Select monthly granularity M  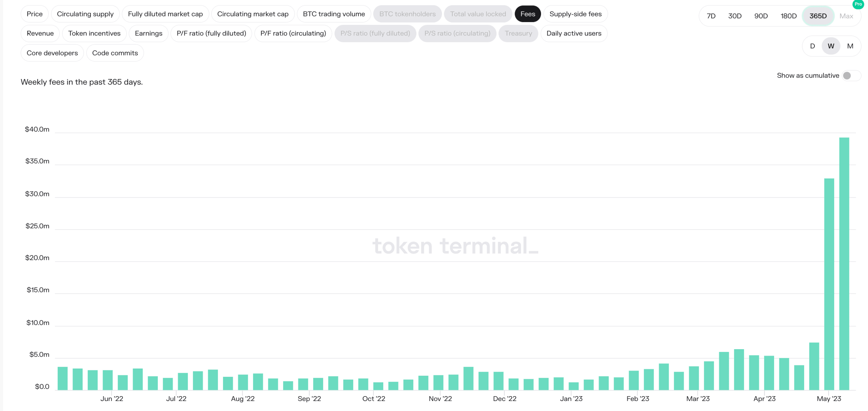850,46
